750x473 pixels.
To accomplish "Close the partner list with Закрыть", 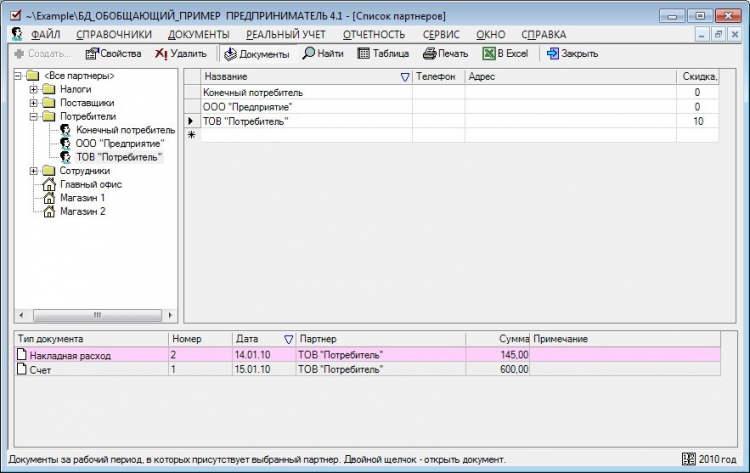I will [573, 54].
